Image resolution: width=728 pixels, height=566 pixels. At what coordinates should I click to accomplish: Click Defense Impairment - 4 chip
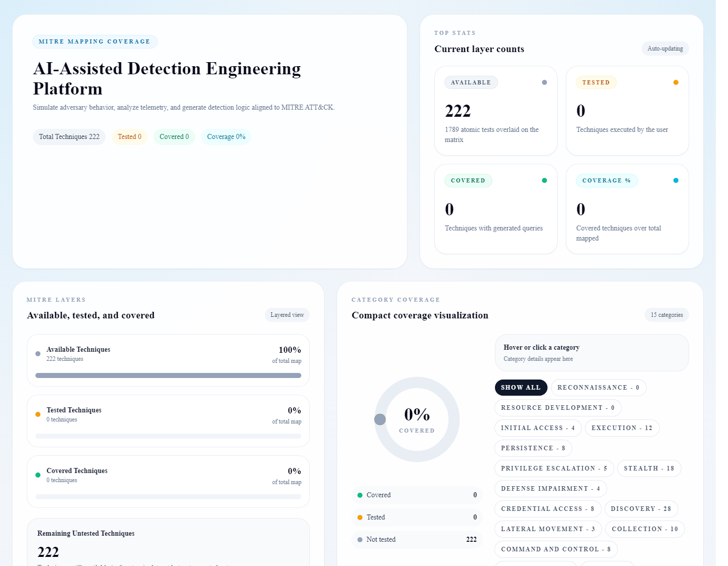click(x=551, y=489)
